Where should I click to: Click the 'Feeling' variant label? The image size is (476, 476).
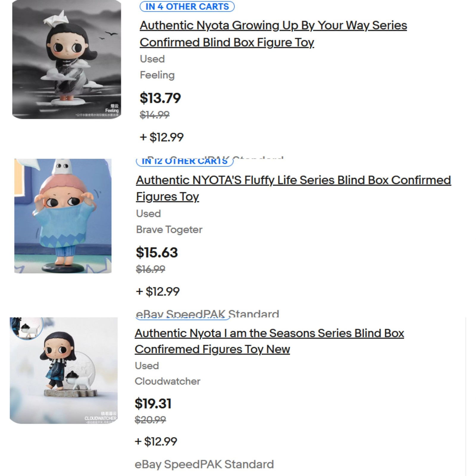click(157, 75)
